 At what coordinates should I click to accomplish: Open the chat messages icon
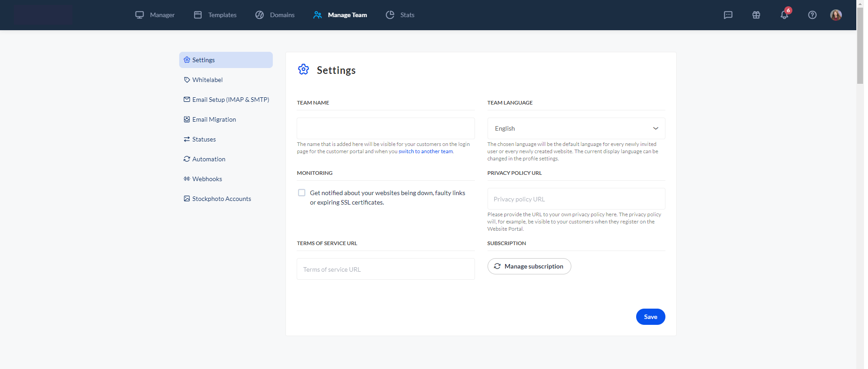(728, 15)
